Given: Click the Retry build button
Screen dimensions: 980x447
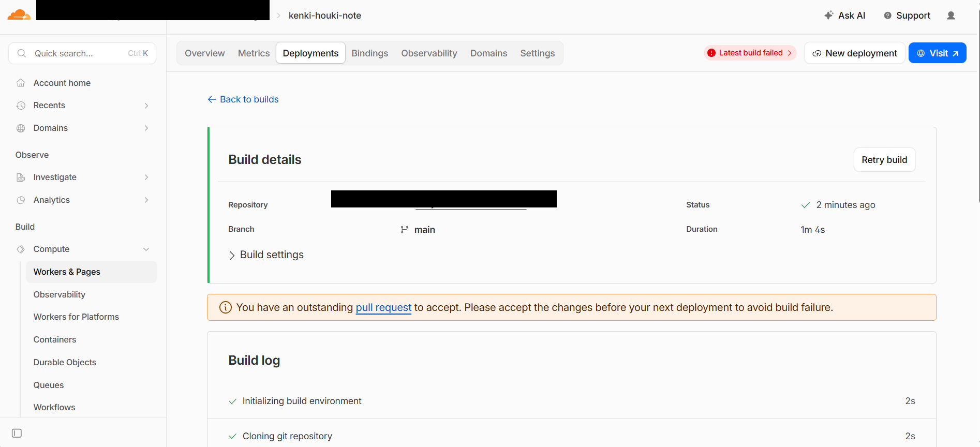Looking at the screenshot, I should (x=884, y=160).
